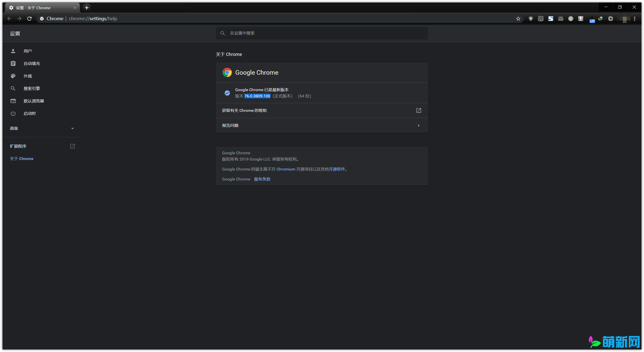Click the text Google Chrome 已是最新版本
The height and width of the screenshot is (352, 644).
pos(262,90)
